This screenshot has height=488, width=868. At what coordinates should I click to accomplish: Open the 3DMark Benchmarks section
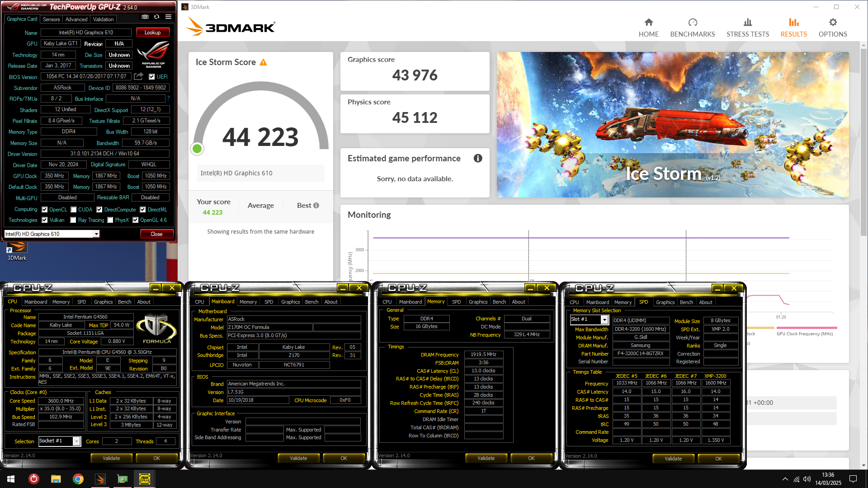point(692,28)
